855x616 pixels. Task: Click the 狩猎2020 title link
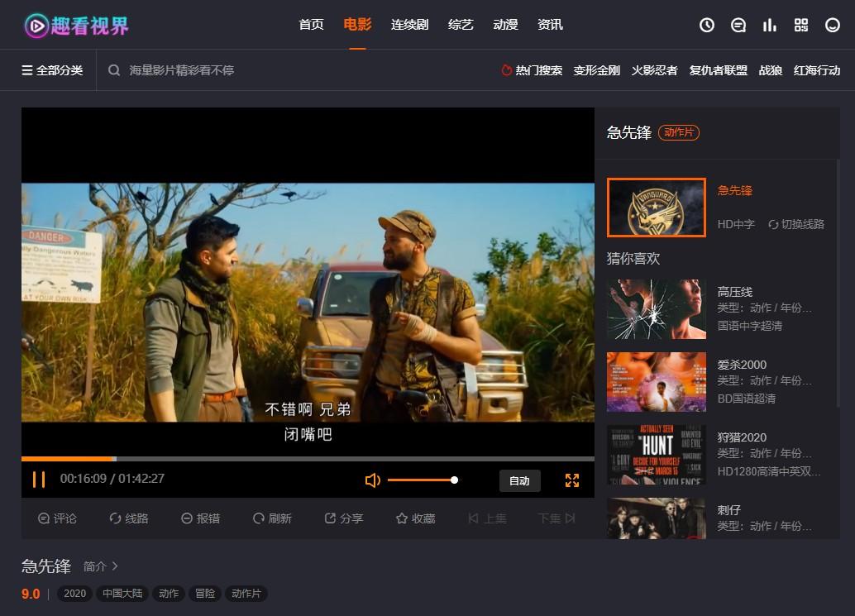click(x=742, y=437)
